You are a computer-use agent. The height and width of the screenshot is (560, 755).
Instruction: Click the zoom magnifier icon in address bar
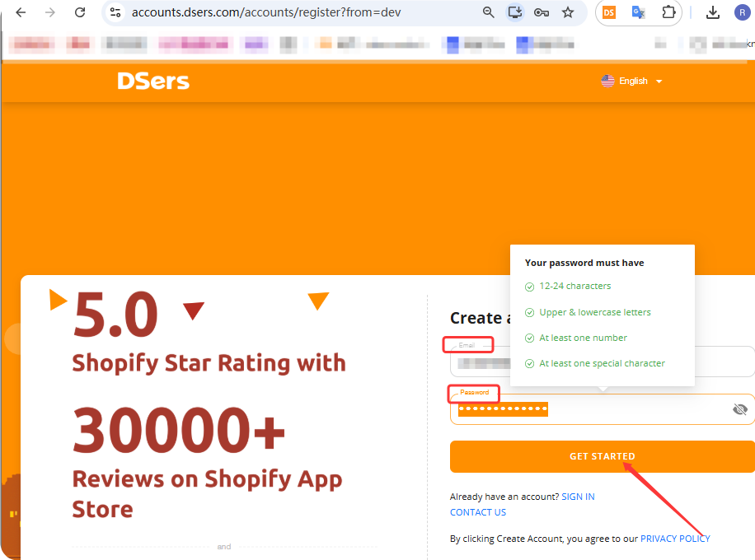tap(488, 12)
